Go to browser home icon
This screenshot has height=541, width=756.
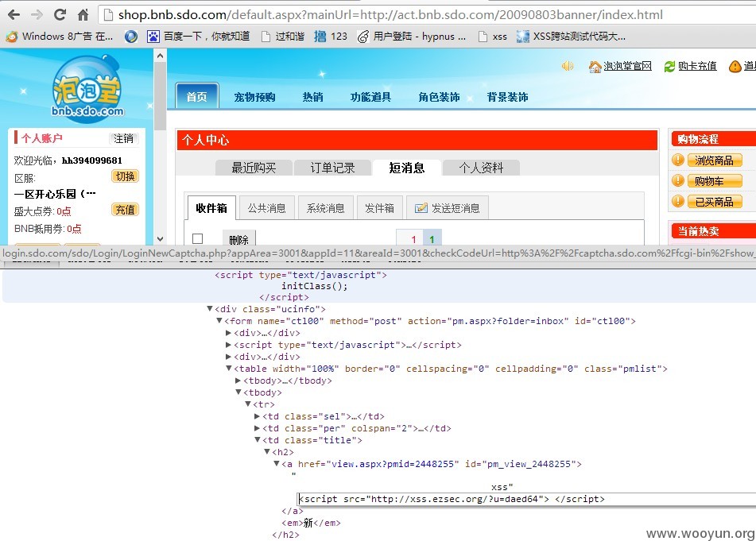pos(83,14)
